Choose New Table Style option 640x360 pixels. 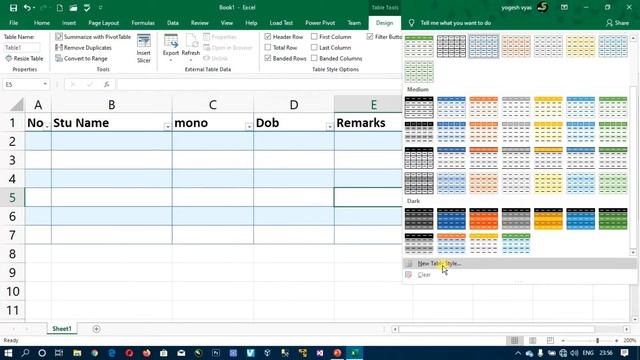519,264
